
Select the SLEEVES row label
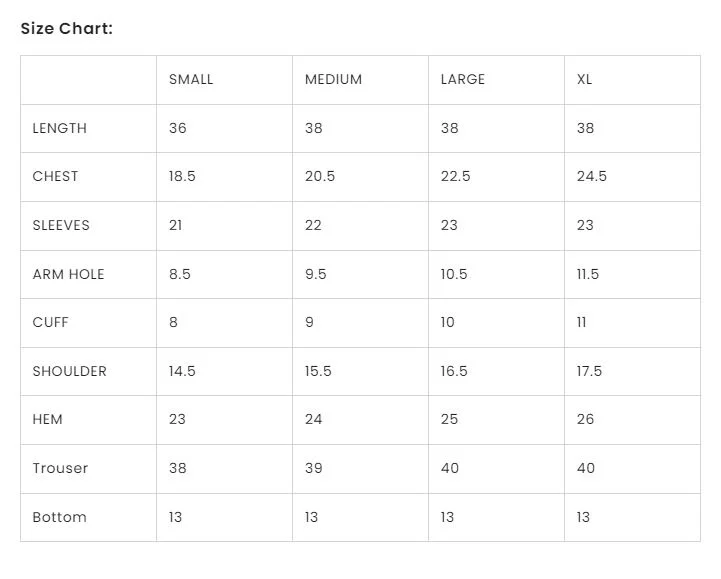click(x=61, y=225)
